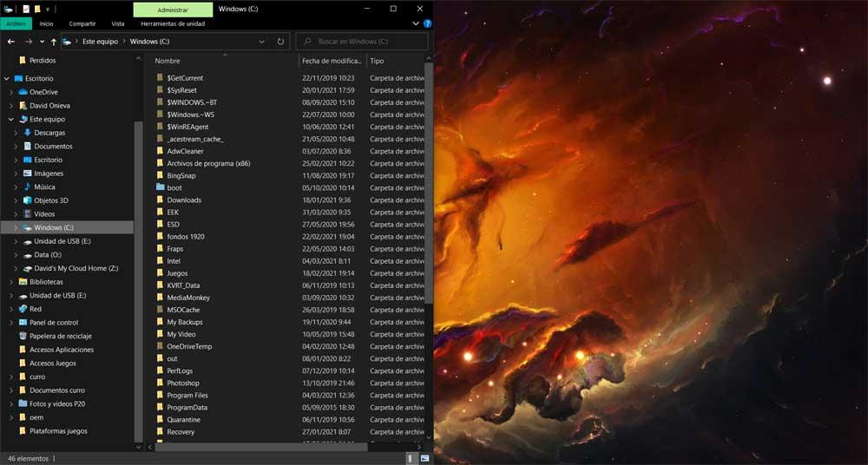The height and width of the screenshot is (465, 868).
Task: Expand the David Onieva tree node
Action: (x=11, y=106)
